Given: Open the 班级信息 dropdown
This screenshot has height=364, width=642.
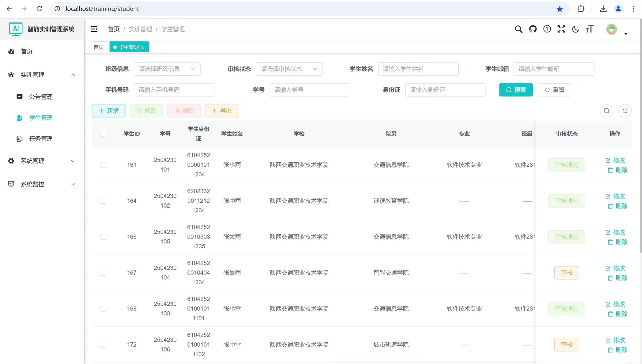Looking at the screenshot, I should [167, 69].
